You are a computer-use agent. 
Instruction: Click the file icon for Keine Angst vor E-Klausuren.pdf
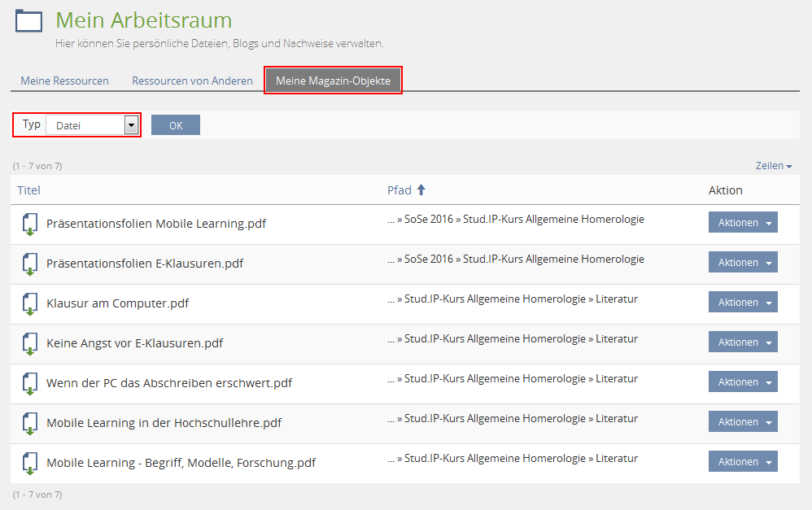[29, 343]
